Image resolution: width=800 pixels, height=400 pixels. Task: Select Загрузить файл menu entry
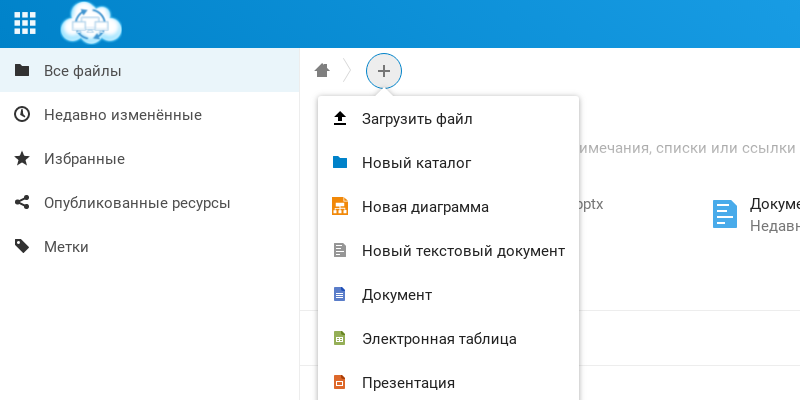[448, 119]
